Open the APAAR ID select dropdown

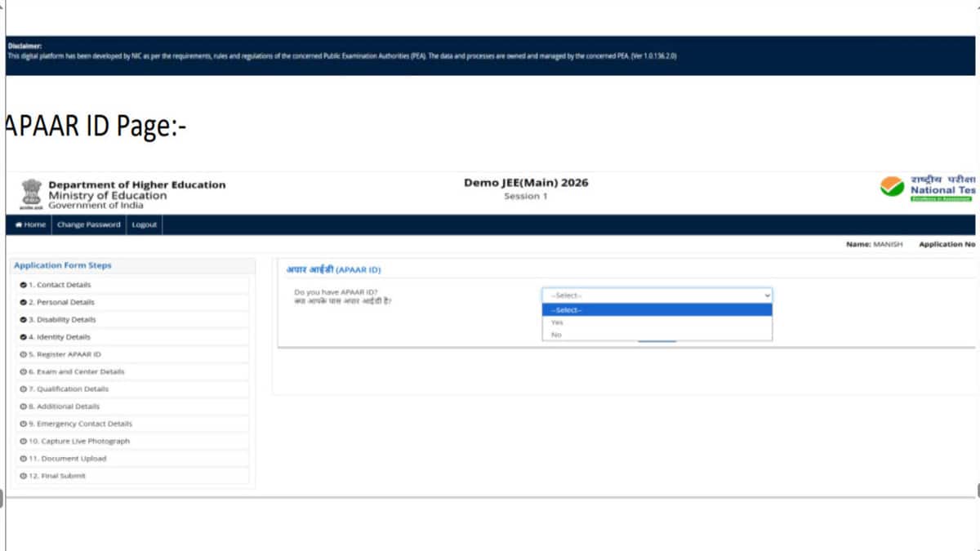pyautogui.click(x=657, y=295)
